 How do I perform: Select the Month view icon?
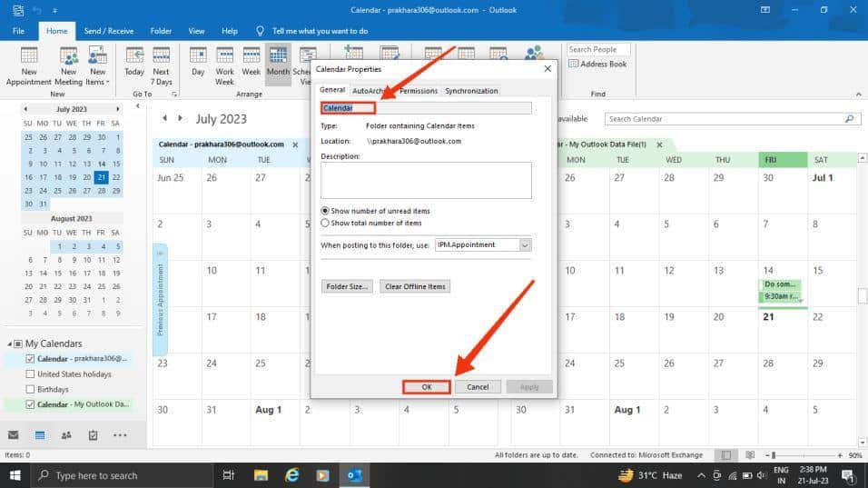coord(278,62)
